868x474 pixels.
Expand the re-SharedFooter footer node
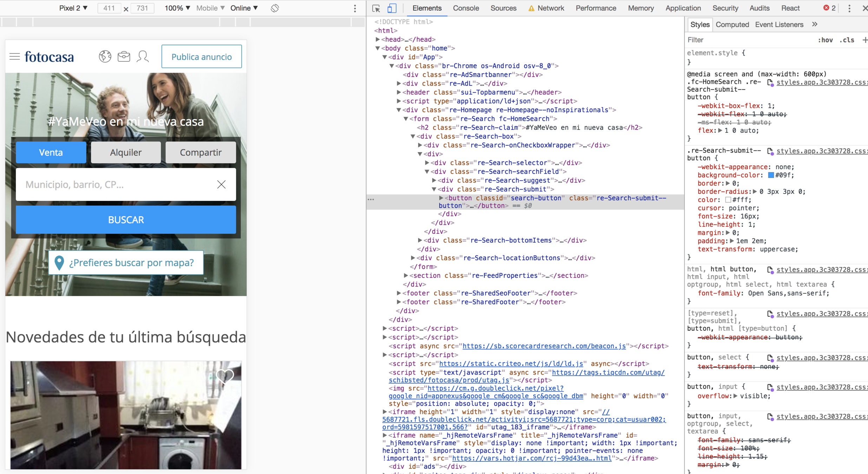tap(399, 302)
